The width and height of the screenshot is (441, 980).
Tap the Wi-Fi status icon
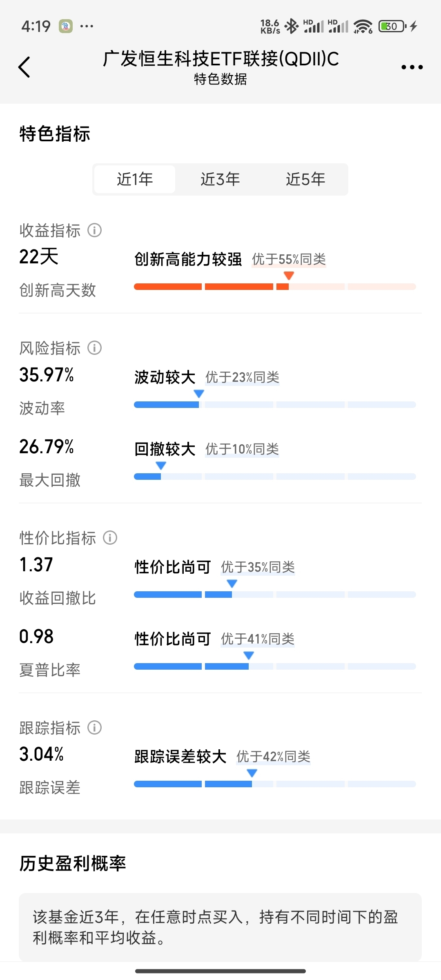tap(363, 27)
